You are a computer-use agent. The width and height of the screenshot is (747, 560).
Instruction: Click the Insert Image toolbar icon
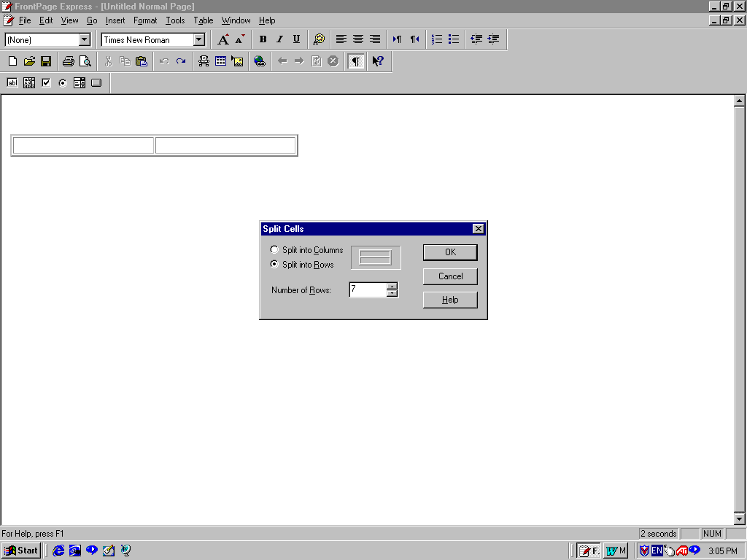coord(237,61)
